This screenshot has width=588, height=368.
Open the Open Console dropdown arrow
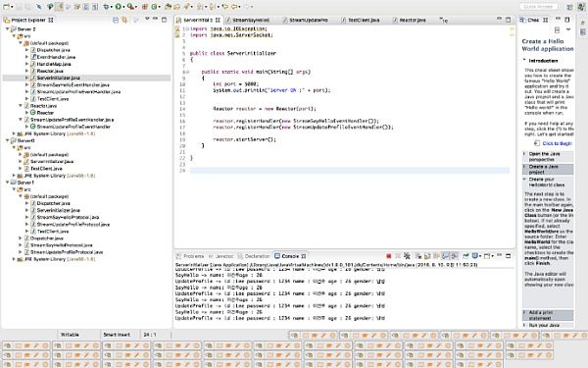click(x=492, y=256)
